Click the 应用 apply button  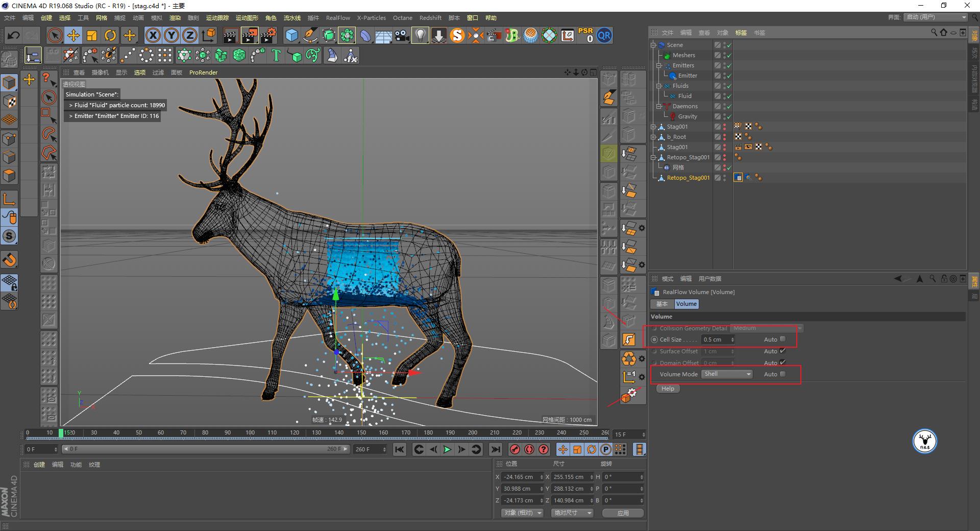click(623, 513)
